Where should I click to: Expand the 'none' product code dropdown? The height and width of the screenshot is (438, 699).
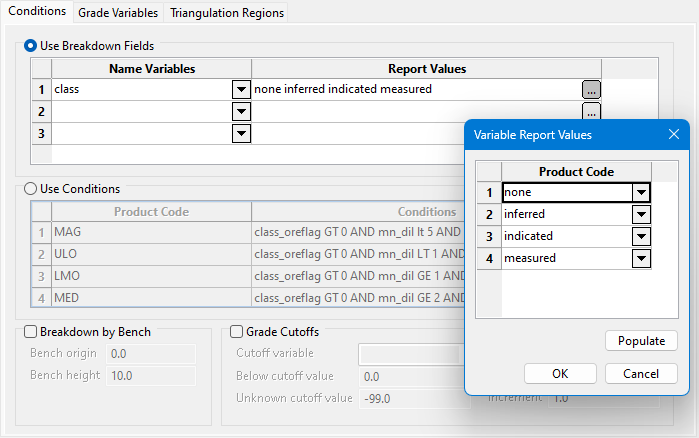(641, 192)
